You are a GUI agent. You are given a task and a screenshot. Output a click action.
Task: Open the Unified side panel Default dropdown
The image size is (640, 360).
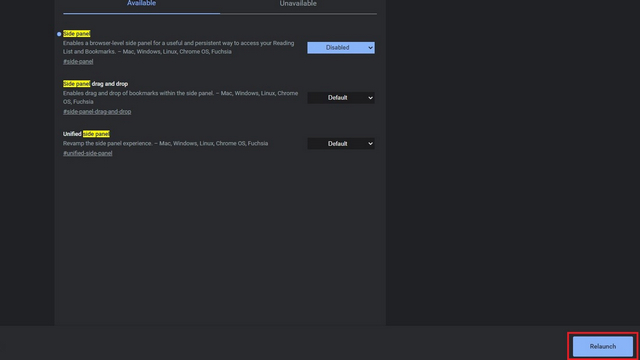coord(341,144)
